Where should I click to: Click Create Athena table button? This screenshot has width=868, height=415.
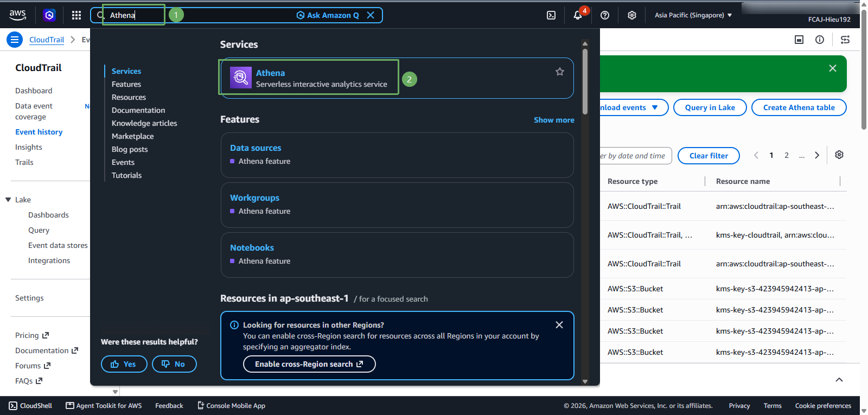pos(799,107)
